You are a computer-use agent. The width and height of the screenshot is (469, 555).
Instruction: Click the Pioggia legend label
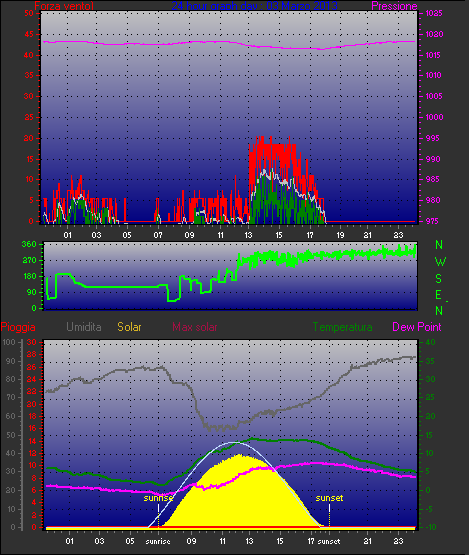tap(18, 327)
